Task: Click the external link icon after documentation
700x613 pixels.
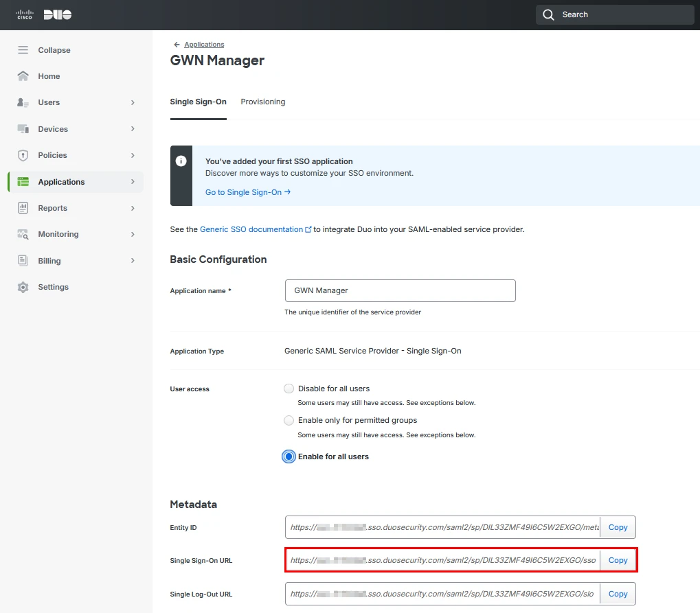Action: click(x=308, y=229)
